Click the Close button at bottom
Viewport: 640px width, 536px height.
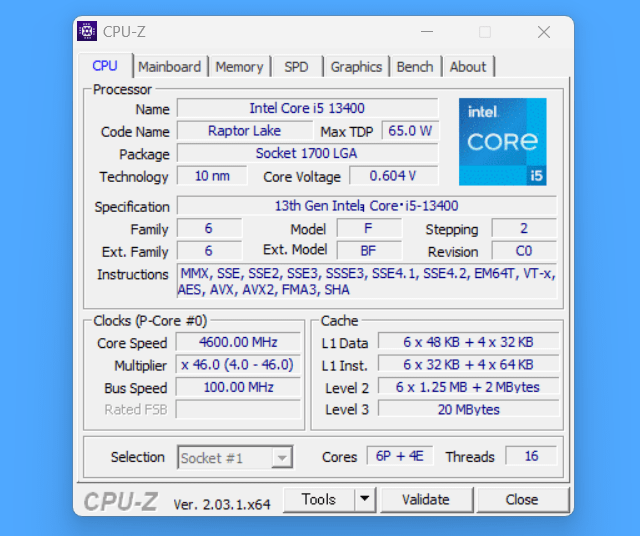pos(522,499)
